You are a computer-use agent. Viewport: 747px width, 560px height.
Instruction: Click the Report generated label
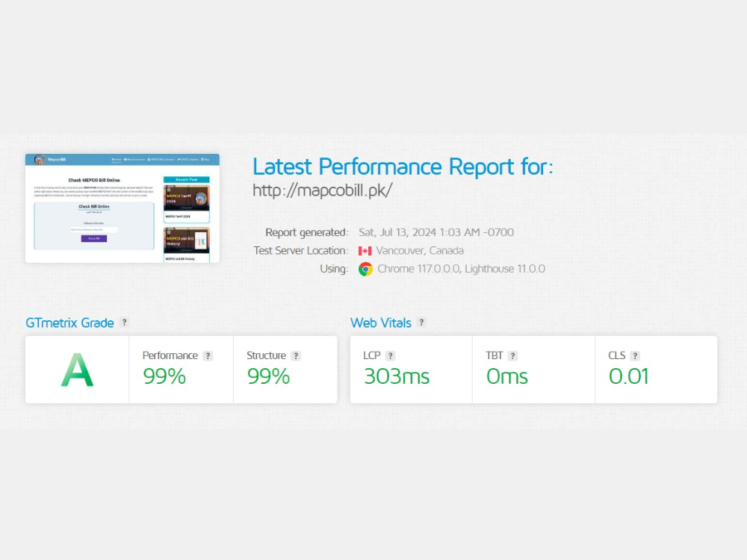pyautogui.click(x=307, y=232)
